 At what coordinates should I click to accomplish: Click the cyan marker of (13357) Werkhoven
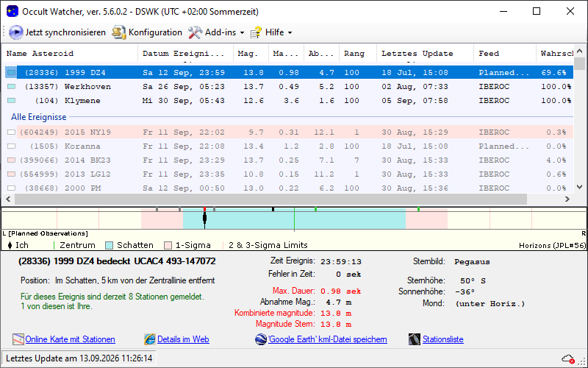tap(11, 86)
